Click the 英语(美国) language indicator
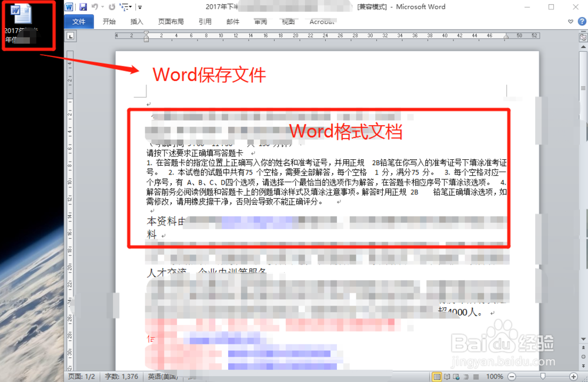The width and height of the screenshot is (588, 382). (x=163, y=376)
